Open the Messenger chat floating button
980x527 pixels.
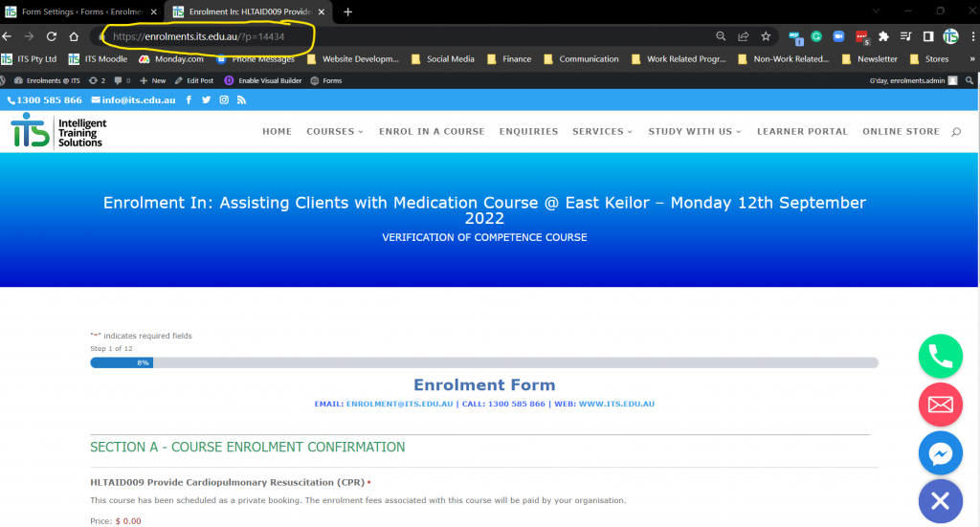[940, 453]
